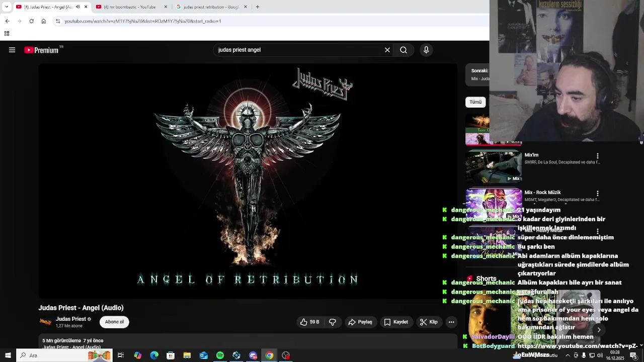Expand the video description box

pos(248,342)
